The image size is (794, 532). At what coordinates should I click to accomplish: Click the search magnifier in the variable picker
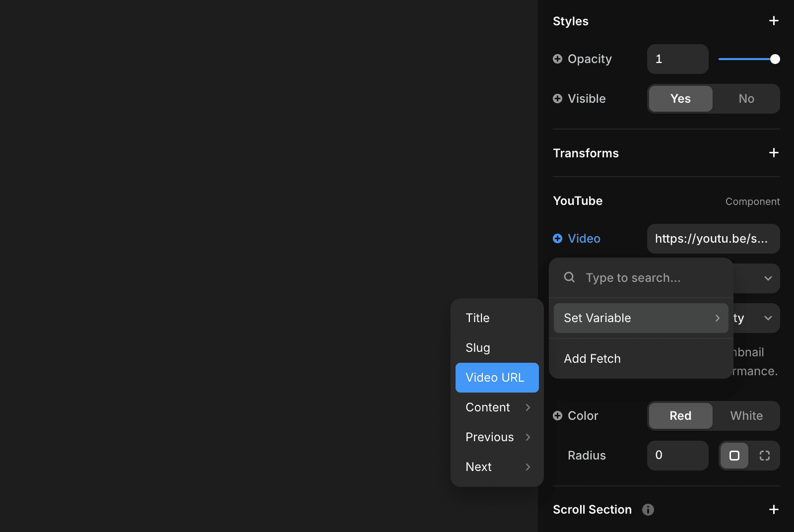[x=569, y=277]
